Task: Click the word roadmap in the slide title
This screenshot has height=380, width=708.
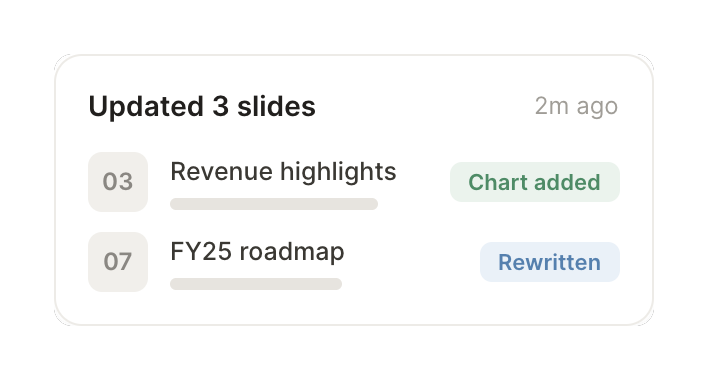Action: tap(292, 253)
